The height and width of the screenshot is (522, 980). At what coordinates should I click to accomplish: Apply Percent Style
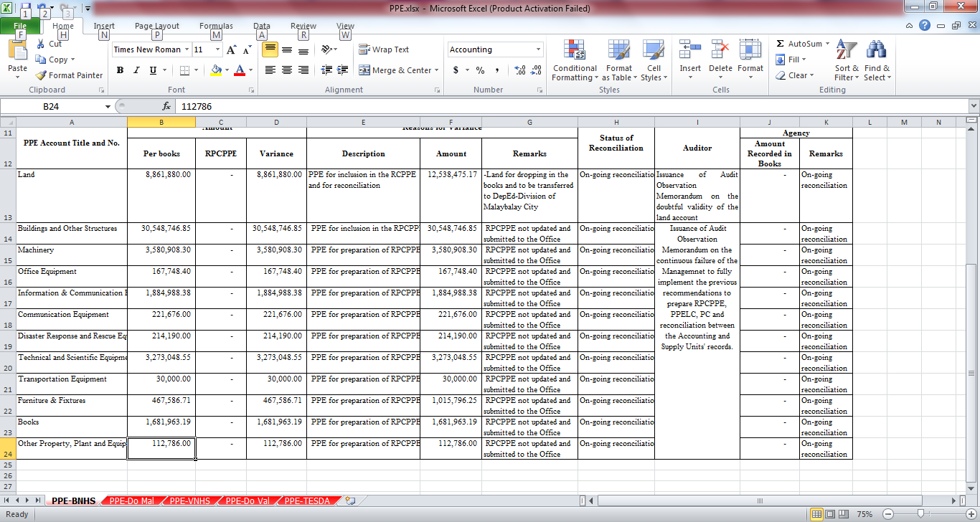pos(480,70)
